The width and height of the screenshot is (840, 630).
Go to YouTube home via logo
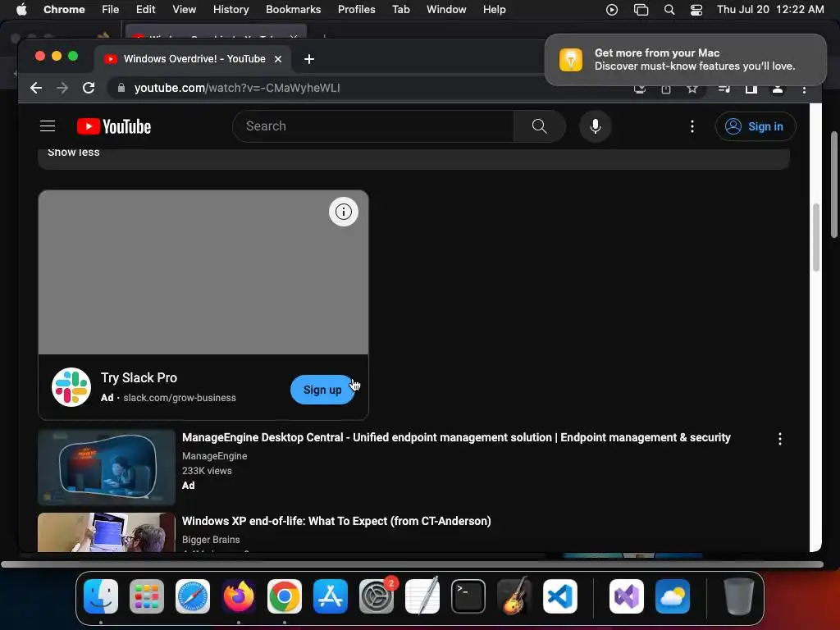pyautogui.click(x=114, y=126)
